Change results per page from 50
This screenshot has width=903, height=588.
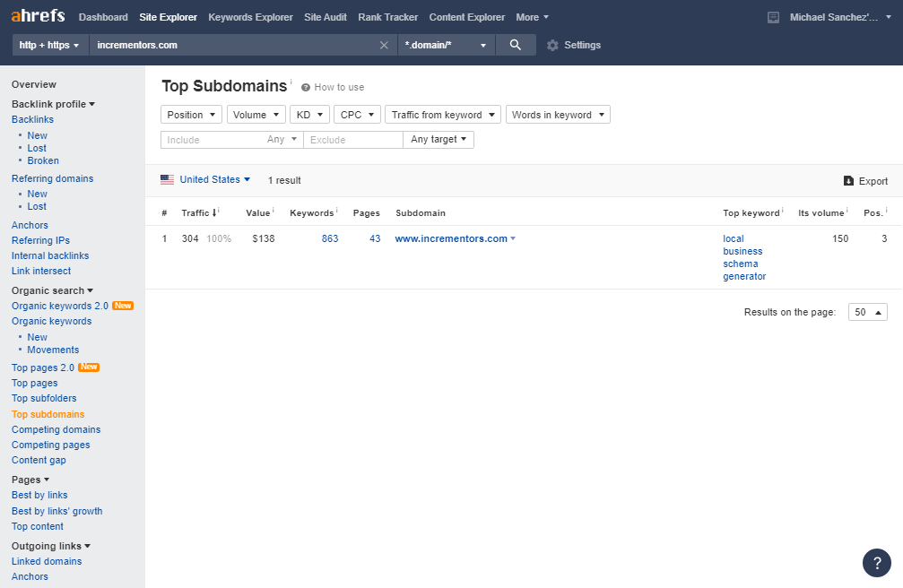pyautogui.click(x=867, y=312)
